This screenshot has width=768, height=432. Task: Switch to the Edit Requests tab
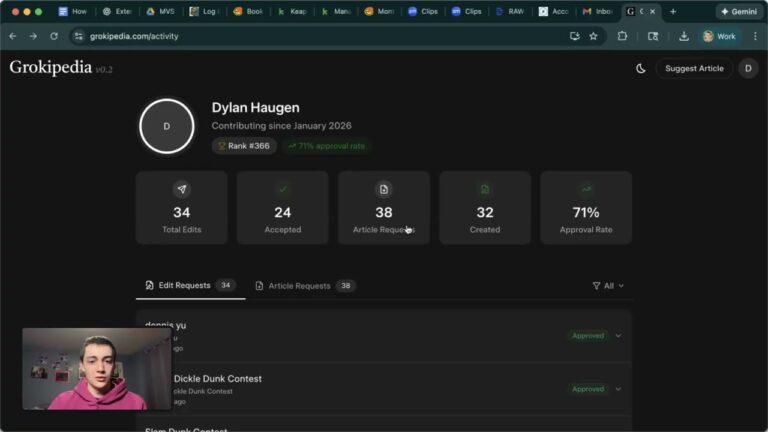tap(191, 285)
